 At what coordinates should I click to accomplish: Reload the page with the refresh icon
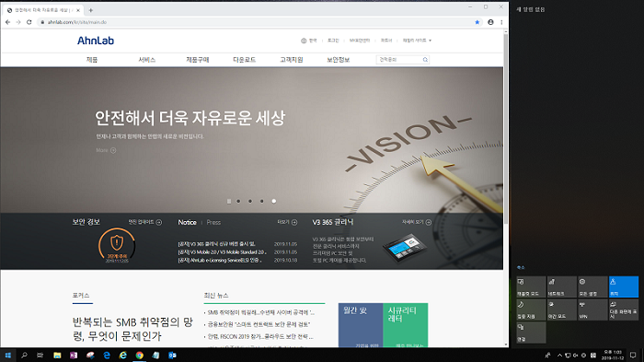29,22
